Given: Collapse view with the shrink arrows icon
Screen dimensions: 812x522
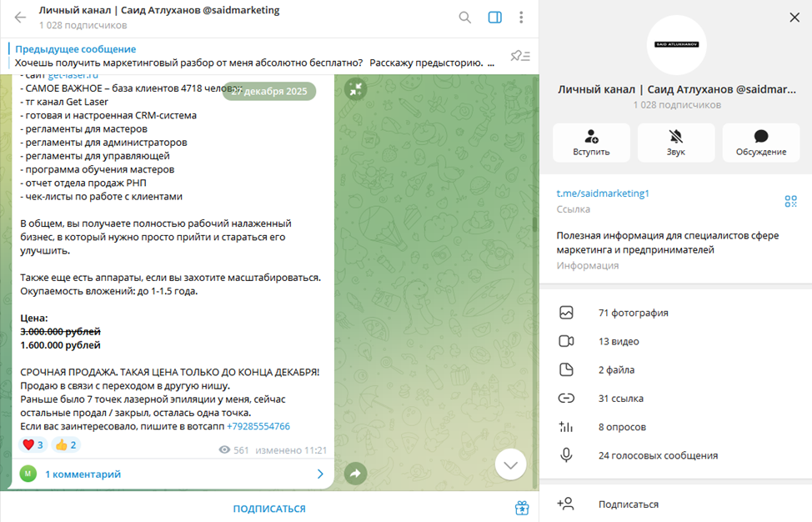Looking at the screenshot, I should point(356,89).
